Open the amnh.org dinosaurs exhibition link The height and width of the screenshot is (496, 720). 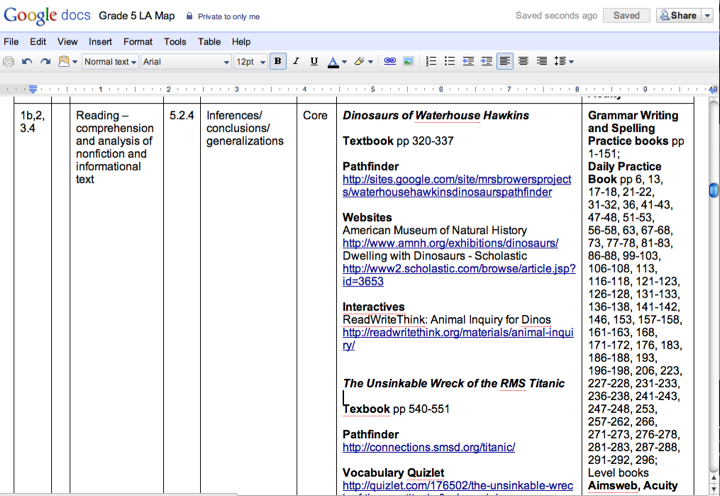[450, 243]
